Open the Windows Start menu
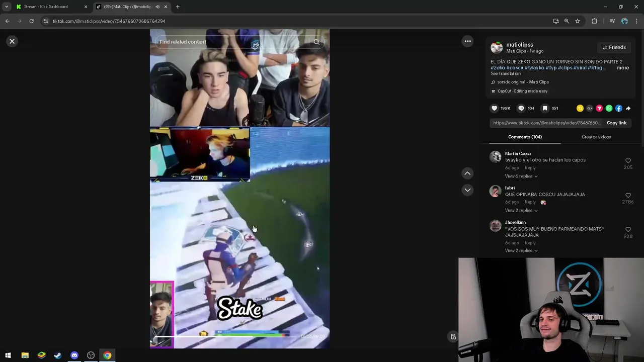The height and width of the screenshot is (362, 644). [x=8, y=355]
